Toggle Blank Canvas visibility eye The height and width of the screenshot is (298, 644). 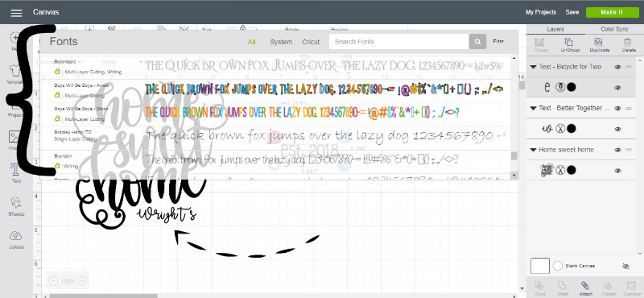click(625, 267)
